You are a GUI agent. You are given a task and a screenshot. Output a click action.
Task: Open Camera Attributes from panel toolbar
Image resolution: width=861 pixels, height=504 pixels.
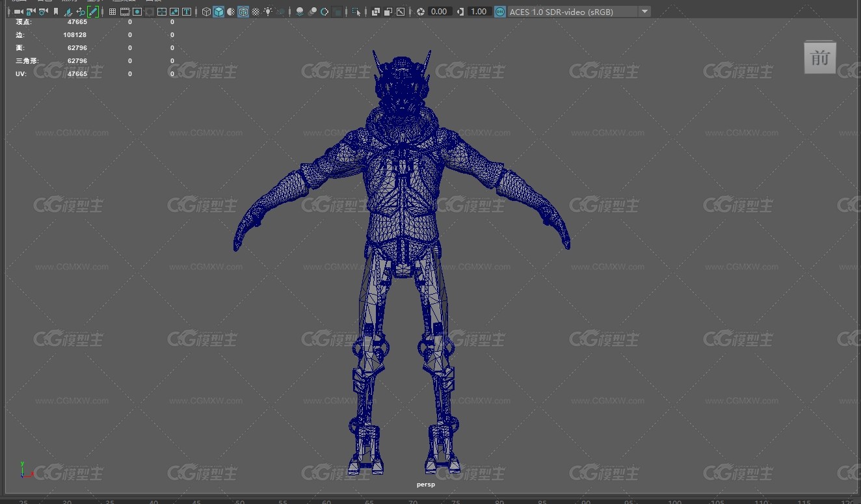coord(43,12)
